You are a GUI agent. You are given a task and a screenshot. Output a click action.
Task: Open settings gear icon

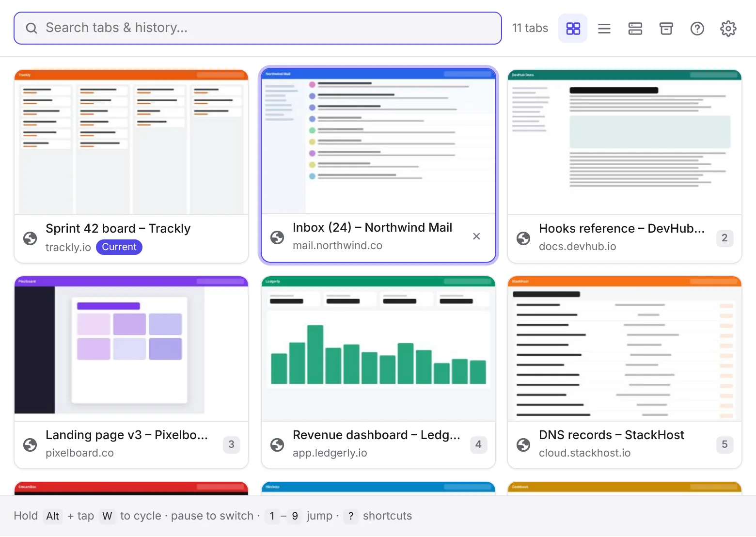click(x=728, y=29)
